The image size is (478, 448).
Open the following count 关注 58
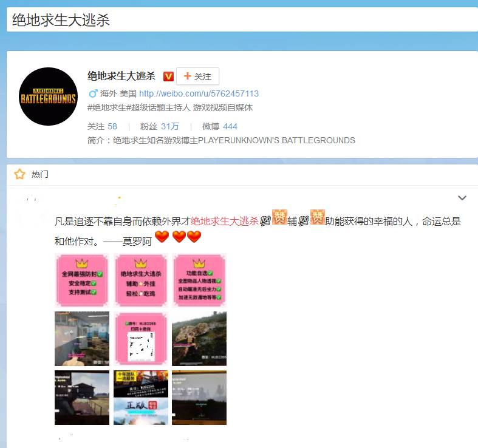click(102, 126)
